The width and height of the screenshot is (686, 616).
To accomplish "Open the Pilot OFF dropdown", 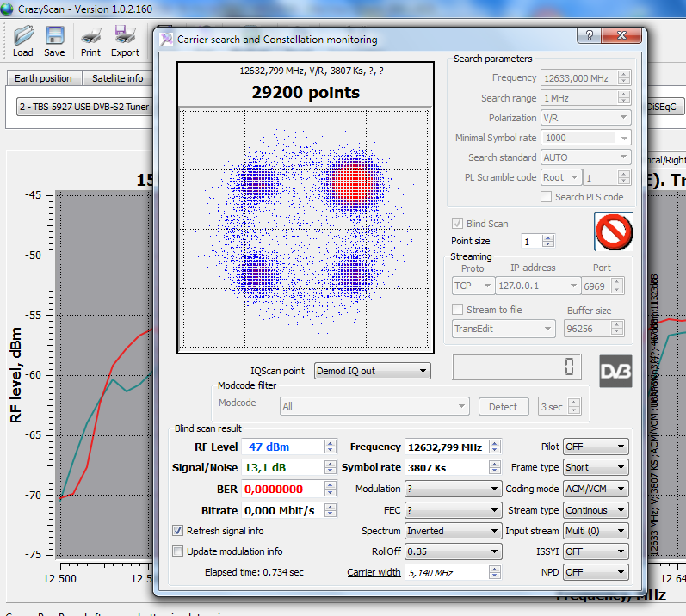I will (596, 447).
